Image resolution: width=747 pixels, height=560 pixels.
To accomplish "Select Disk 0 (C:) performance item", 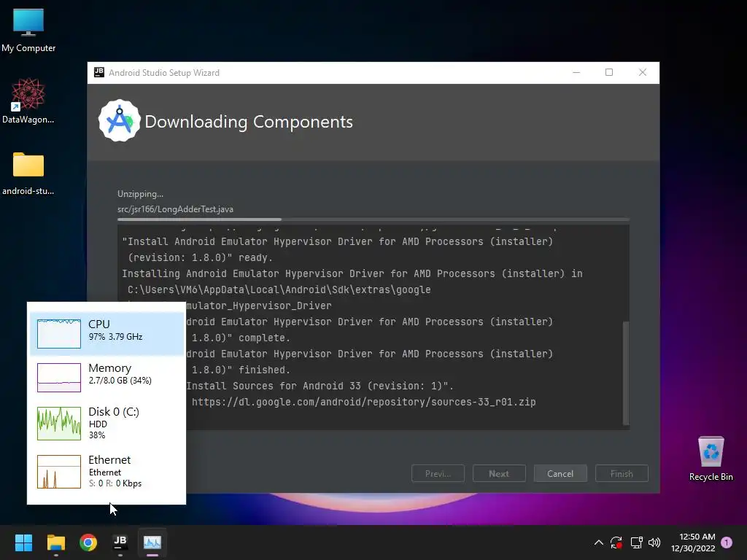I will coord(107,423).
